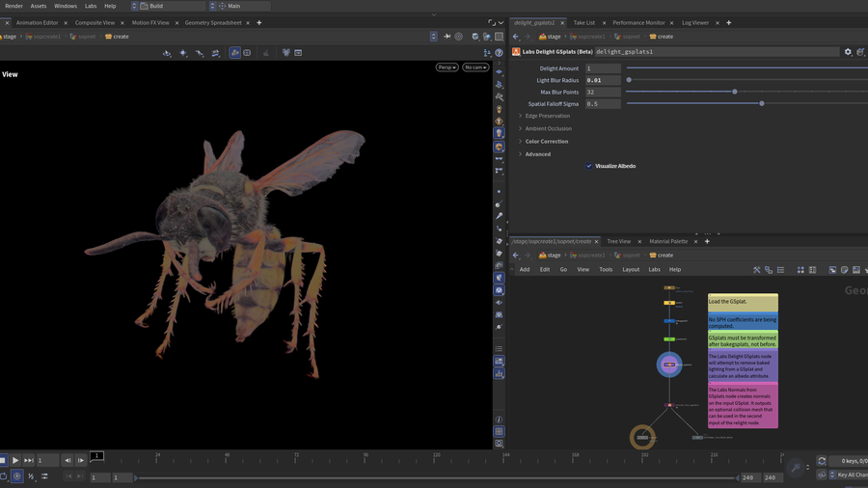
Task: Open network editor Add menu
Action: pos(525,269)
